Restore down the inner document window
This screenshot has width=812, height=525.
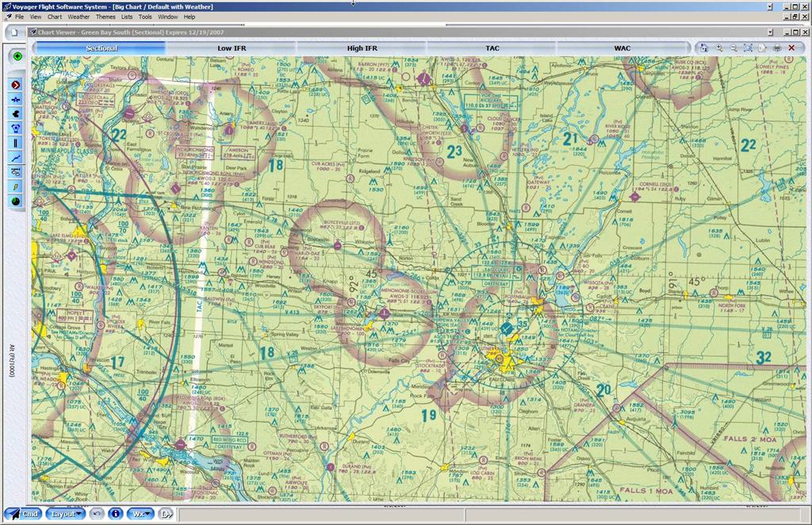pos(795,17)
